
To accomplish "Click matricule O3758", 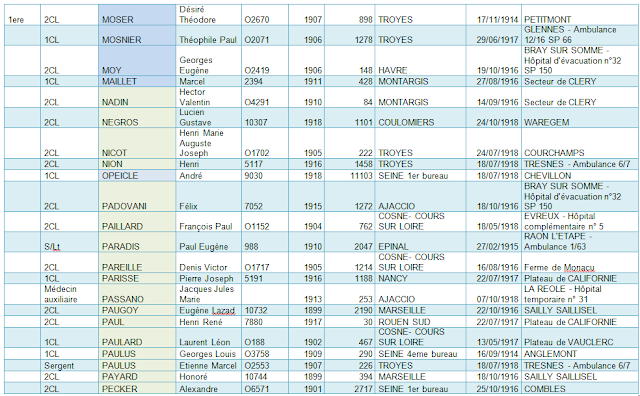I will [257, 354].
